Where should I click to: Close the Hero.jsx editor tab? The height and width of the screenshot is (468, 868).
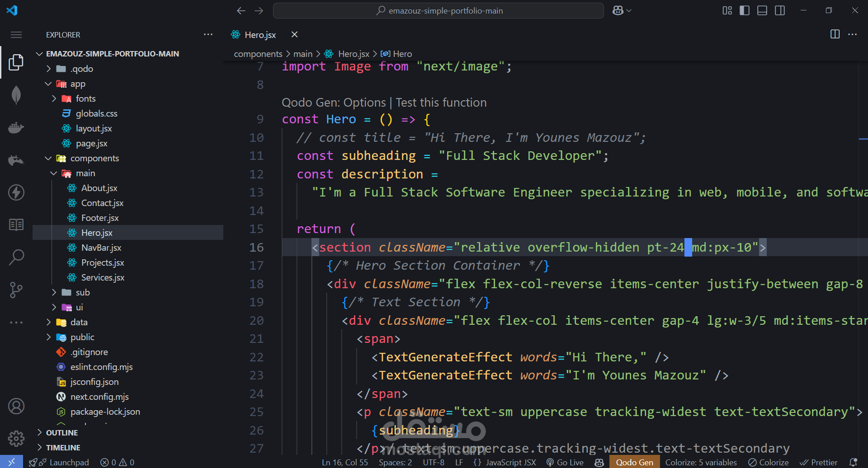[294, 34]
